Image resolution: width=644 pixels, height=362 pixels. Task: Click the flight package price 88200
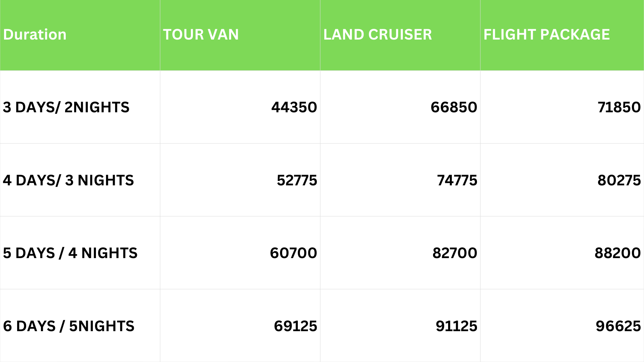tap(618, 253)
